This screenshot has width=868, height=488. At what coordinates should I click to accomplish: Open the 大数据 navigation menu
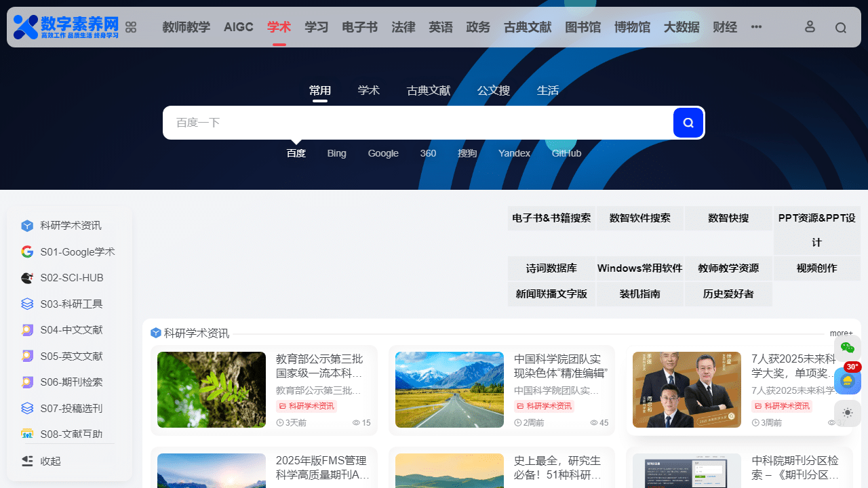[x=682, y=27]
